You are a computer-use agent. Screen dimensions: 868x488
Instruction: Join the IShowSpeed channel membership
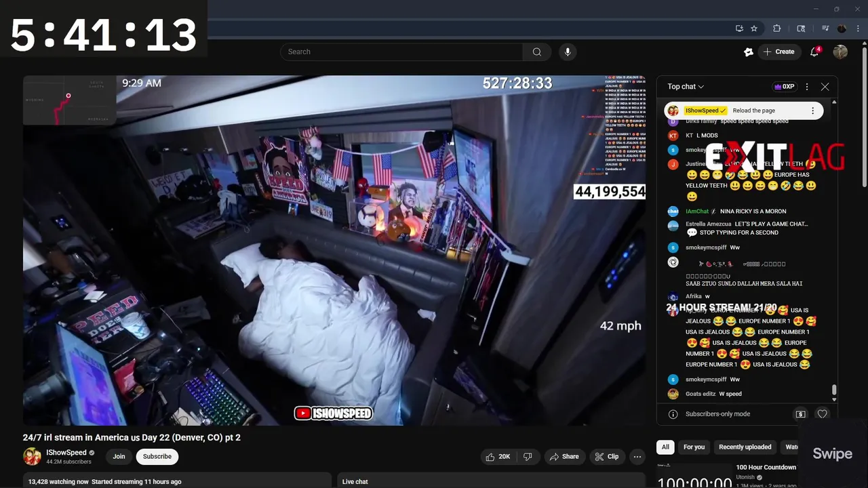coord(119,457)
